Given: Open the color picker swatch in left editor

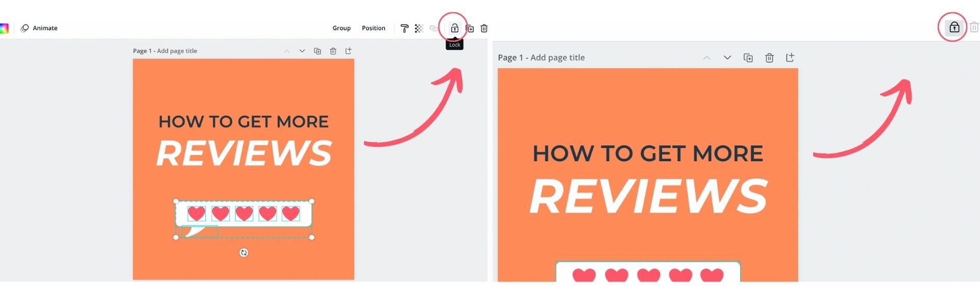Looking at the screenshot, I should tap(4, 29).
